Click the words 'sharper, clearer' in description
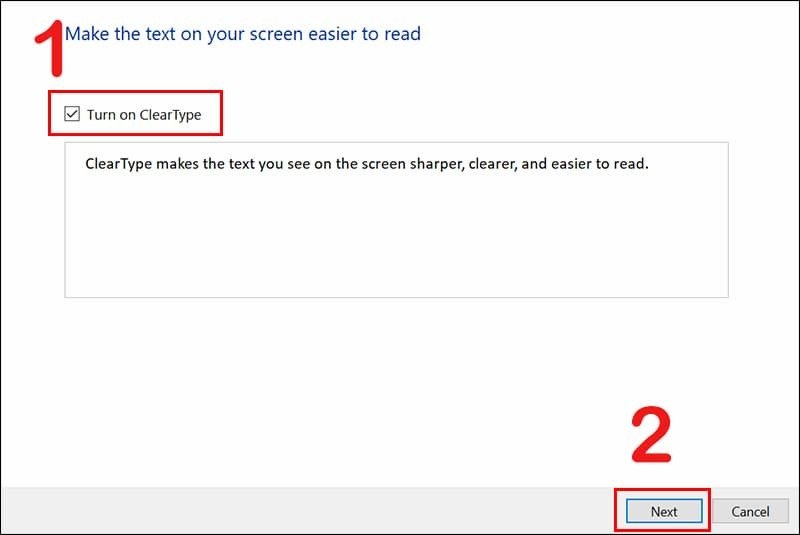 pos(460,164)
